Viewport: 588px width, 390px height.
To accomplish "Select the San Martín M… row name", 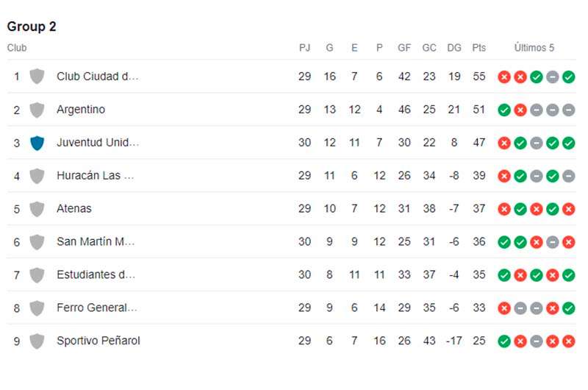I will point(96,242).
